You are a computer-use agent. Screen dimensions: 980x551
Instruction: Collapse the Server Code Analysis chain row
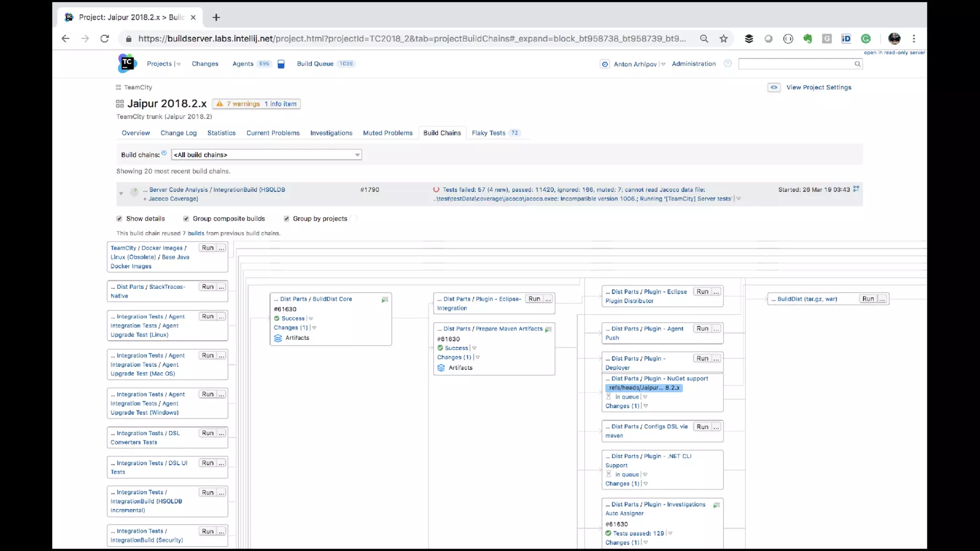click(121, 194)
